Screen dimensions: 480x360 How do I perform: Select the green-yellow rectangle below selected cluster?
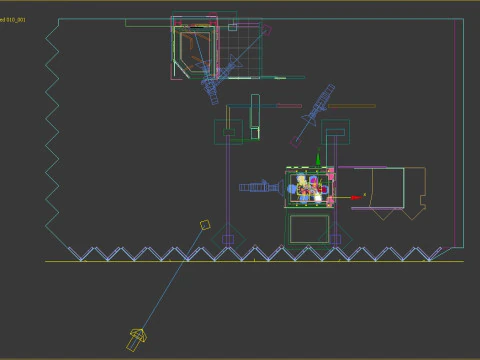coord(309,229)
